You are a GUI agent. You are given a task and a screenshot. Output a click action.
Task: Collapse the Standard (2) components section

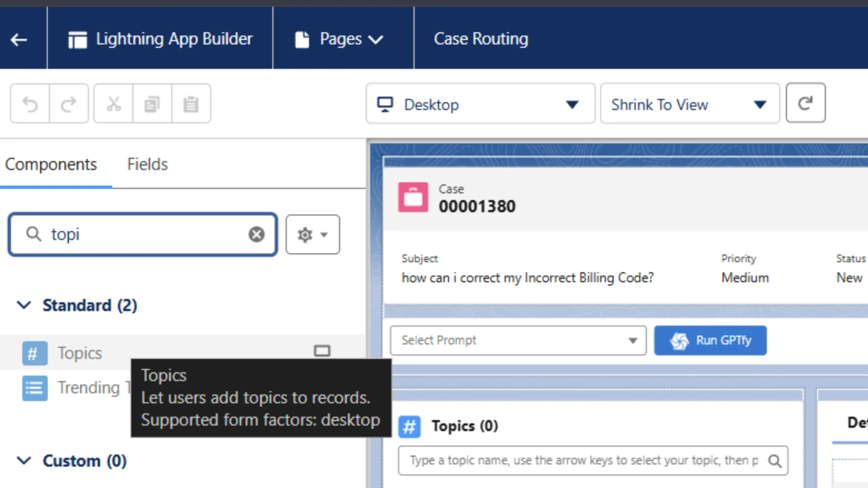coord(24,305)
